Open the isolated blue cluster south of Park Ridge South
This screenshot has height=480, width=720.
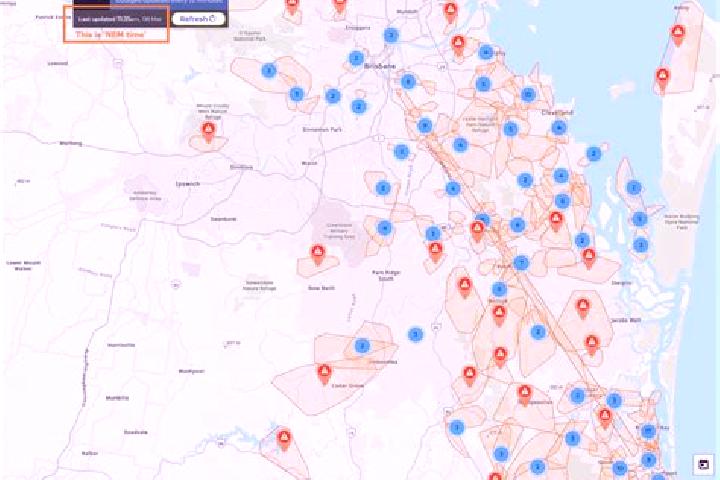(x=416, y=334)
